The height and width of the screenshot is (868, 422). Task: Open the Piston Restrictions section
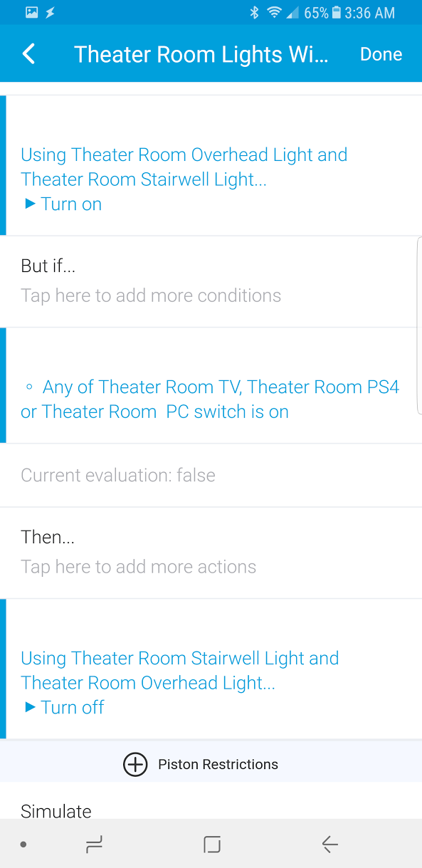[211, 765]
